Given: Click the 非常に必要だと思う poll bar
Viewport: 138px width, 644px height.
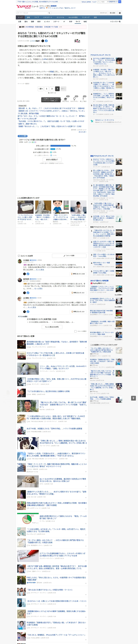Looking at the screenshot, I should pyautogui.click(x=60, y=146).
